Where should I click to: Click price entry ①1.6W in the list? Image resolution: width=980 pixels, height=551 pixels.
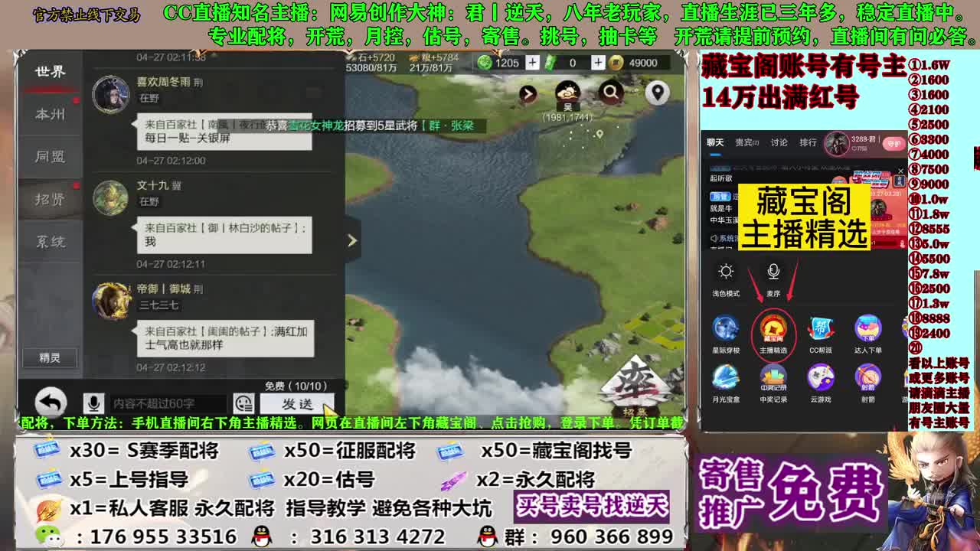click(929, 66)
